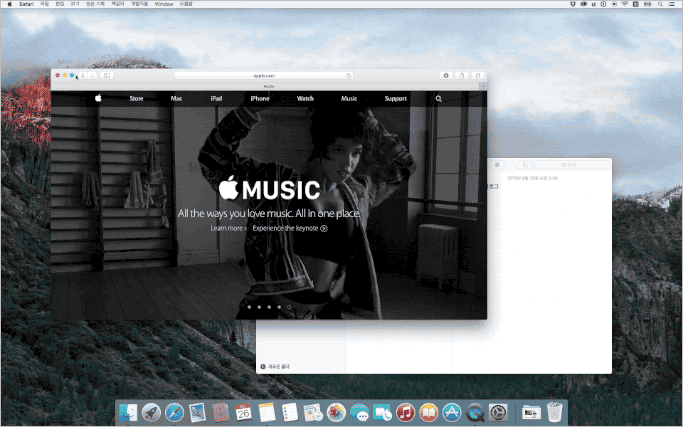The height and width of the screenshot is (427, 683).
Task: Open Music in Apple site navigation
Action: (x=349, y=98)
